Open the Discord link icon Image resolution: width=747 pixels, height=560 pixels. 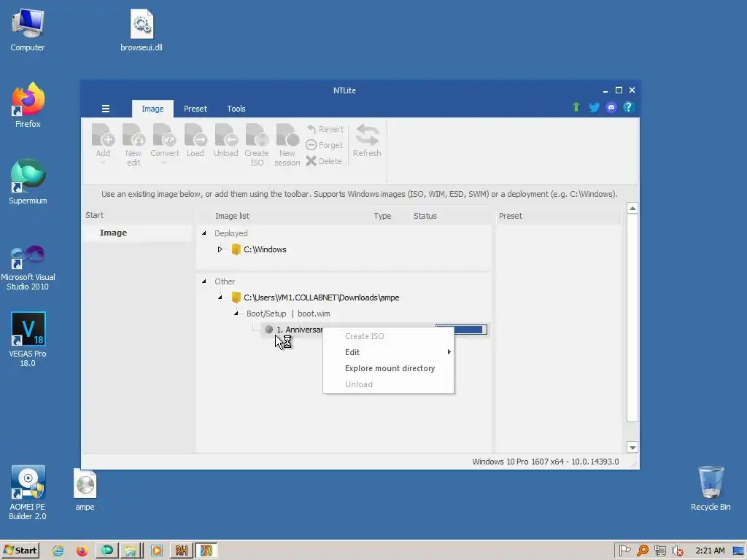(x=611, y=107)
